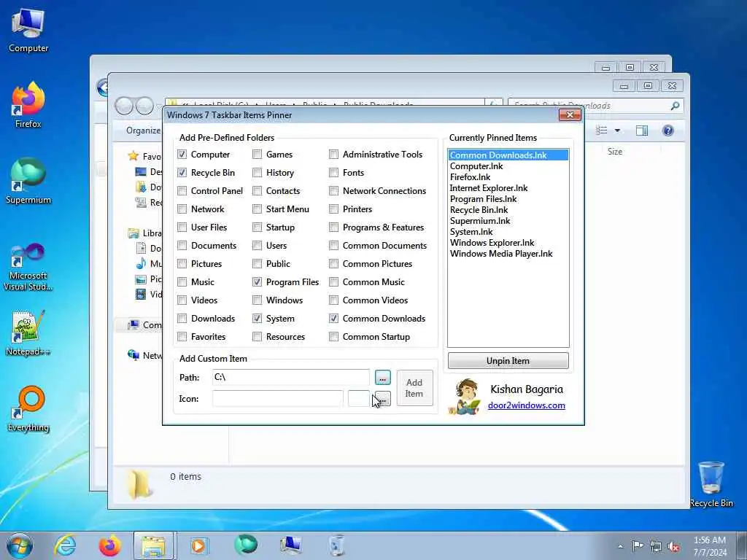
Task: Uncheck the System checkbox
Action: coord(258,319)
